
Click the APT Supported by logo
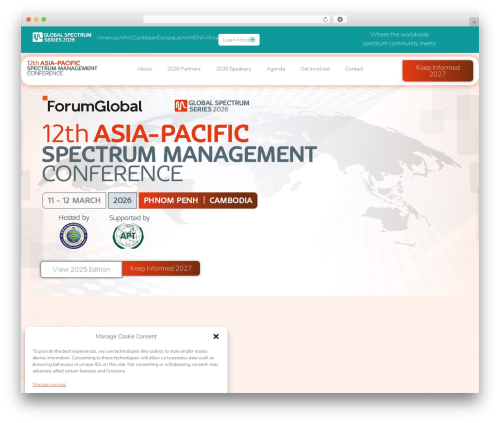point(128,236)
